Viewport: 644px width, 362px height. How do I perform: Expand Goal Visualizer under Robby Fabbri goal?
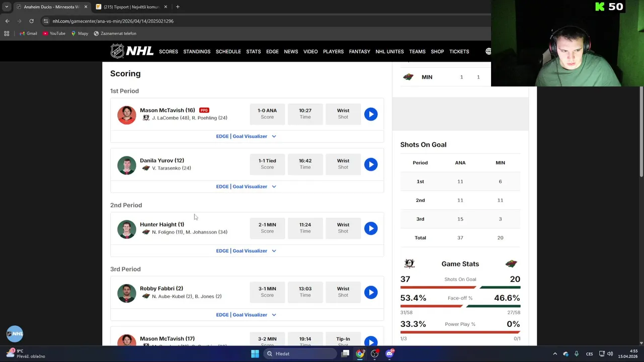pos(247,315)
